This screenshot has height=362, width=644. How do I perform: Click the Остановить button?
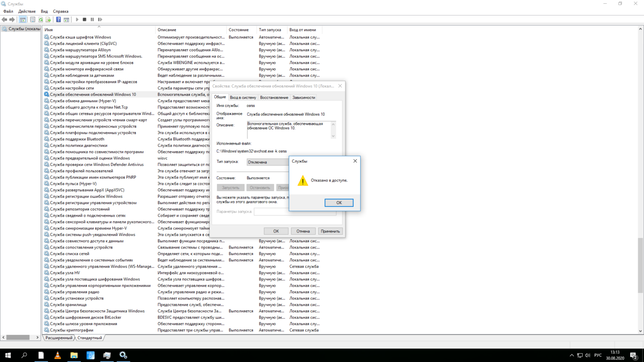tap(260, 188)
